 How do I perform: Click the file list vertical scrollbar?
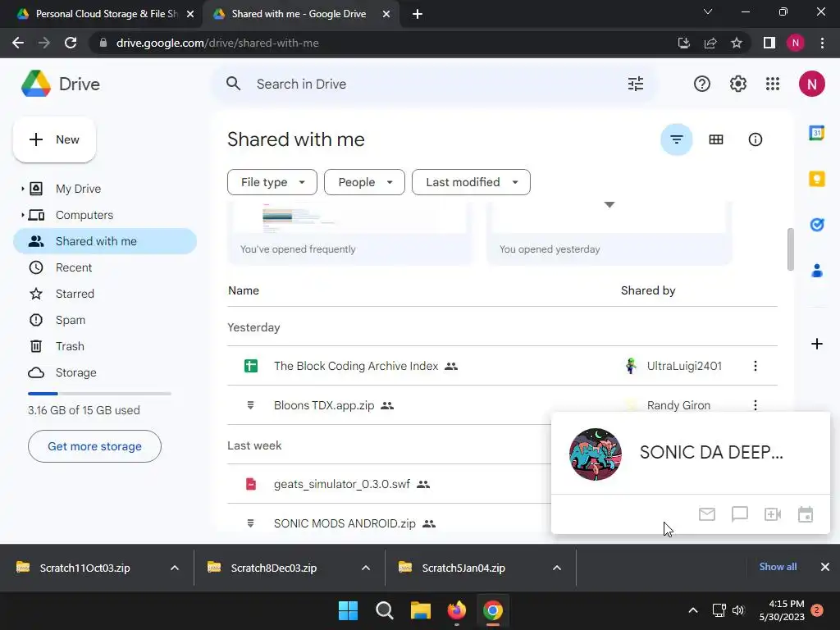790,249
